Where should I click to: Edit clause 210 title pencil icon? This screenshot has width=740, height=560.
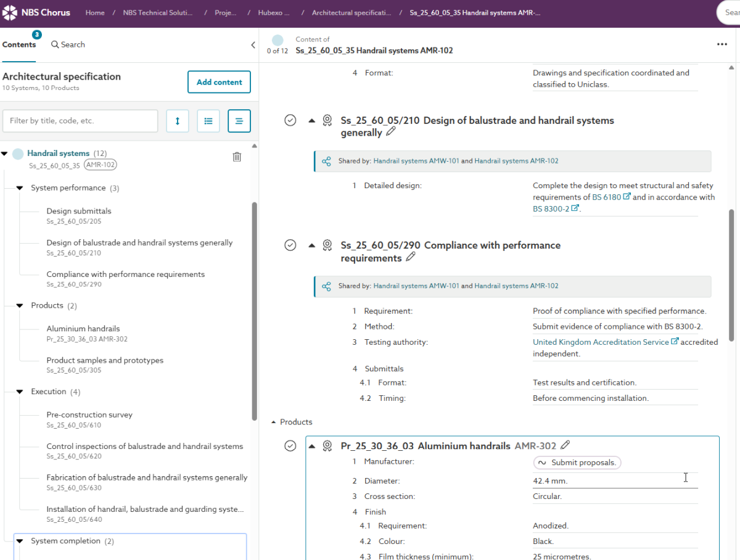click(x=390, y=132)
